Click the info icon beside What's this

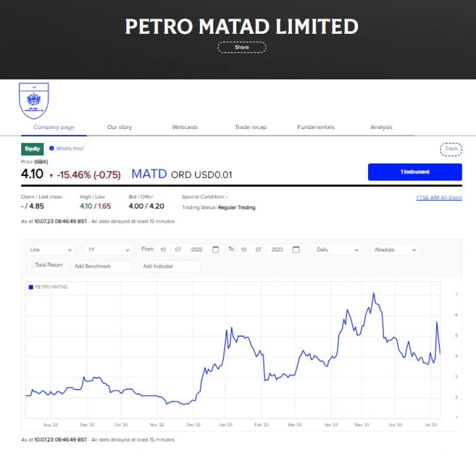click(x=51, y=149)
